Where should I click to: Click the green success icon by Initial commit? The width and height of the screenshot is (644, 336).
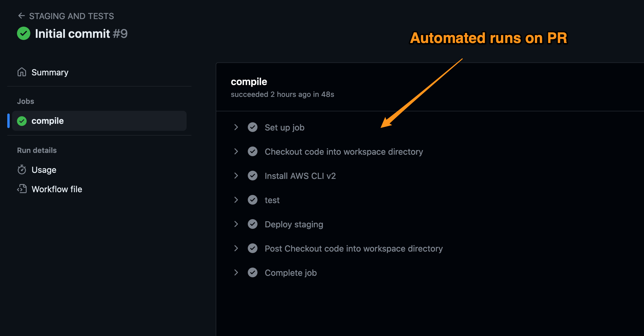coord(24,34)
